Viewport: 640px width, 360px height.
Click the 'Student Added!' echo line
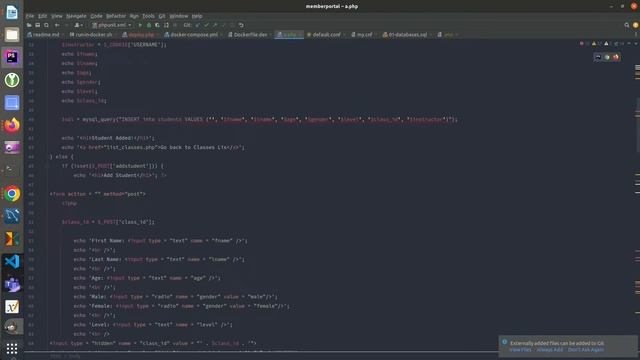tap(108, 138)
